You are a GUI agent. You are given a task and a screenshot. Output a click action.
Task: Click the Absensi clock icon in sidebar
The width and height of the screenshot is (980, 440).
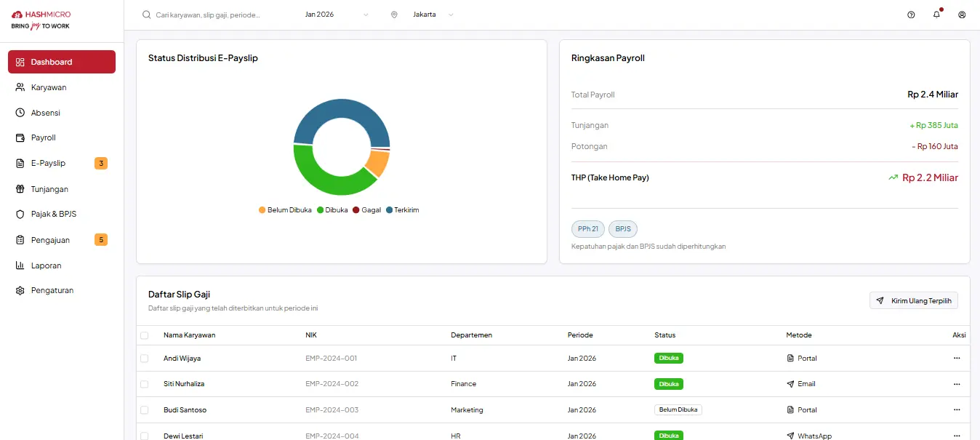tap(20, 113)
